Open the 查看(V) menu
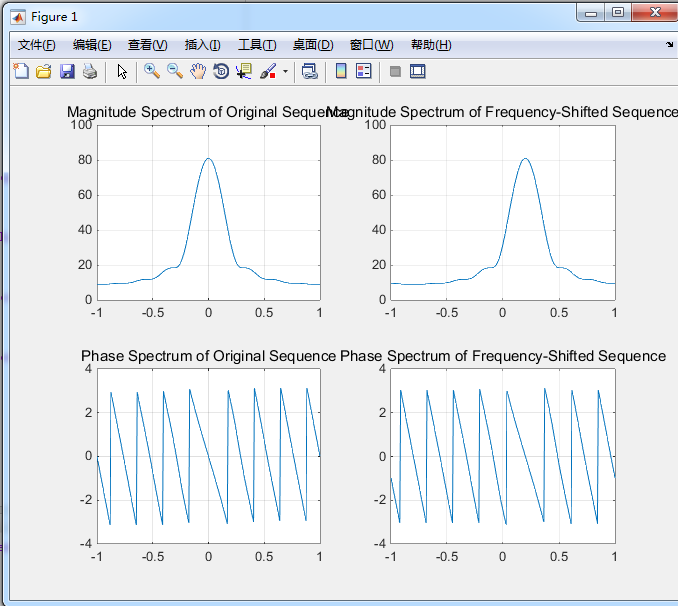 pos(147,45)
